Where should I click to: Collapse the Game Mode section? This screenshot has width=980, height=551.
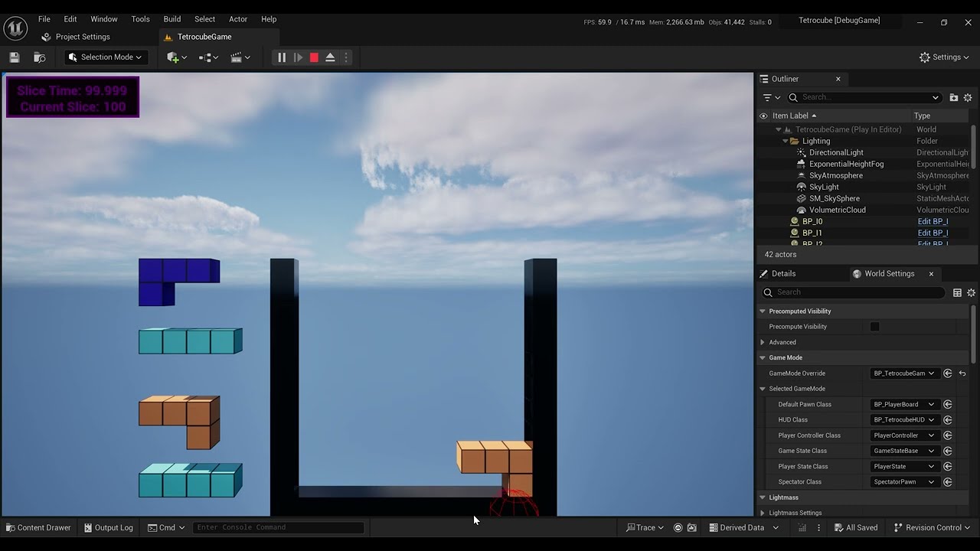coord(763,357)
